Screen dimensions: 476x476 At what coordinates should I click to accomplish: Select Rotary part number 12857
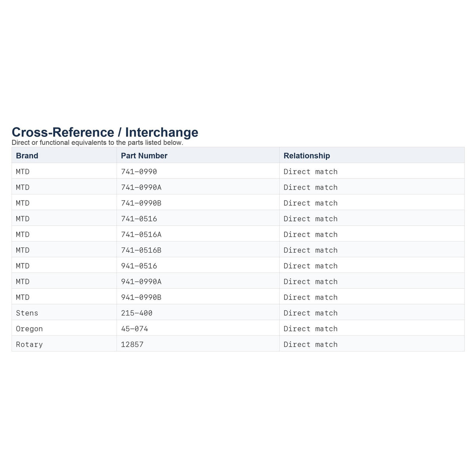point(132,344)
